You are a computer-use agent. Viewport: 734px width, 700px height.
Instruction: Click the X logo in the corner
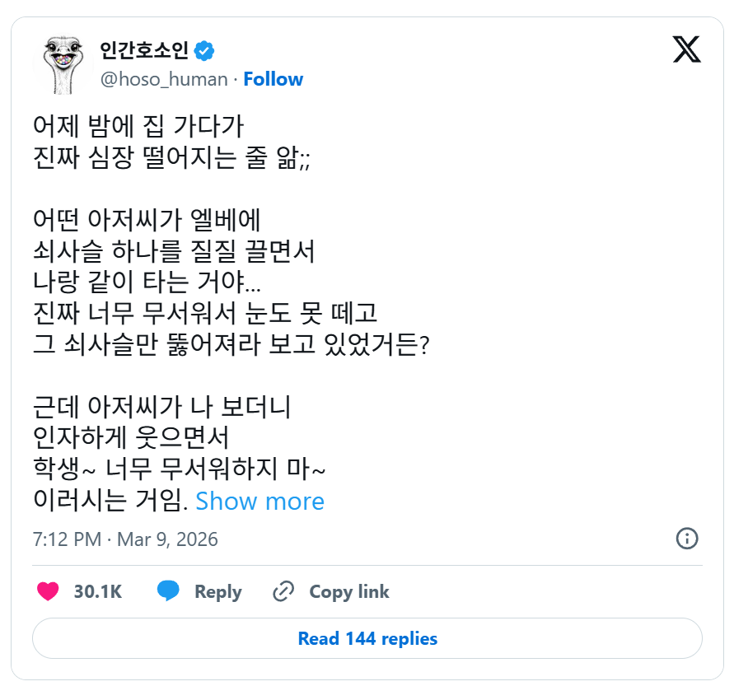[686, 50]
